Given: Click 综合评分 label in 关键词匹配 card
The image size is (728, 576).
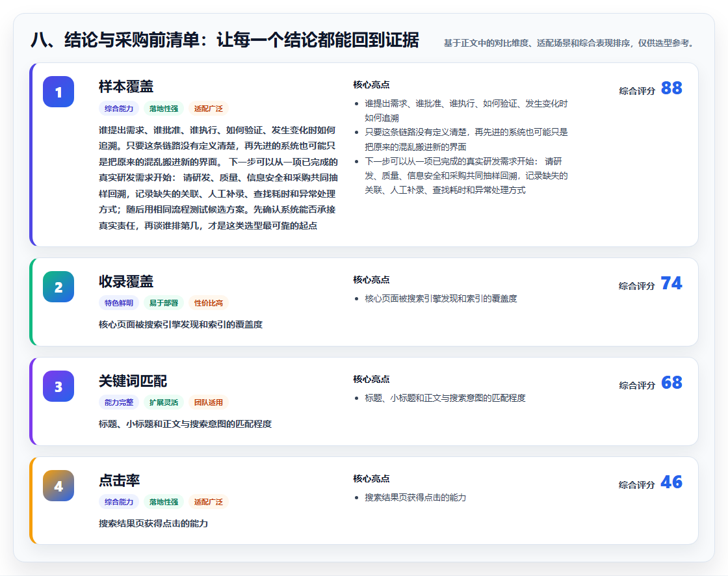Looking at the screenshot, I should [637, 386].
